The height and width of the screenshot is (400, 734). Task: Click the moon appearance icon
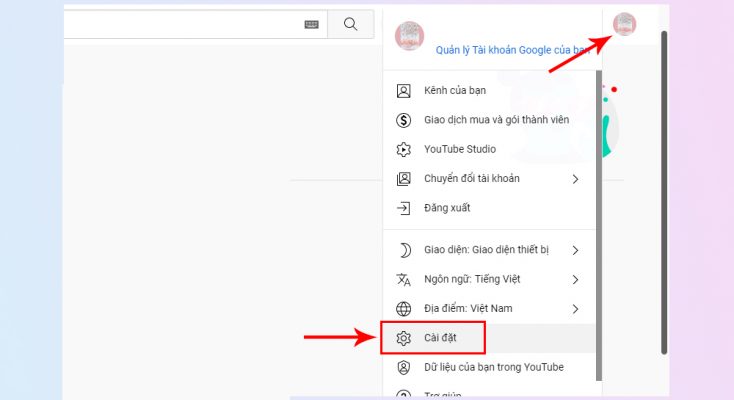(404, 250)
